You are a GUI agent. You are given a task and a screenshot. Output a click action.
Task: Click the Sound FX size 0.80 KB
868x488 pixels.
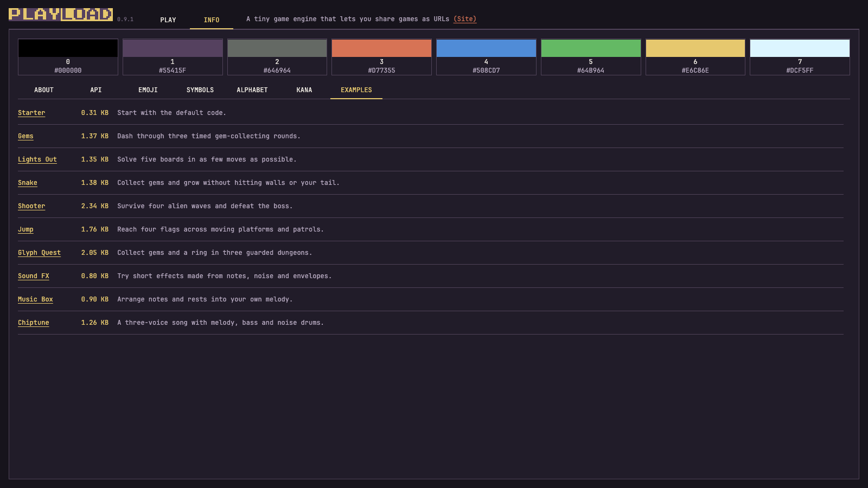95,276
